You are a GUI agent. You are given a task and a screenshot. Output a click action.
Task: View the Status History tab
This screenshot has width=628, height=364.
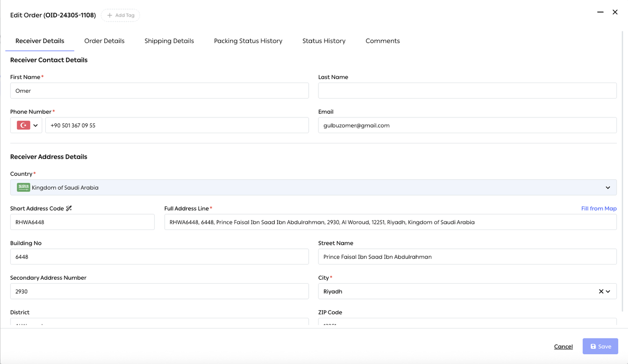[x=324, y=41]
